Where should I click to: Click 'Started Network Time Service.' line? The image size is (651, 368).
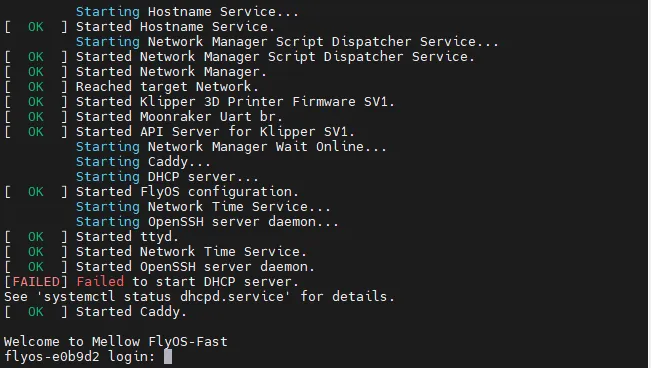pyautogui.click(x=191, y=251)
